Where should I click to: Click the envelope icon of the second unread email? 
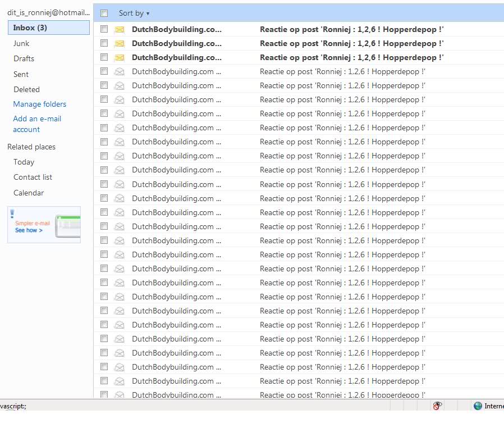(119, 43)
